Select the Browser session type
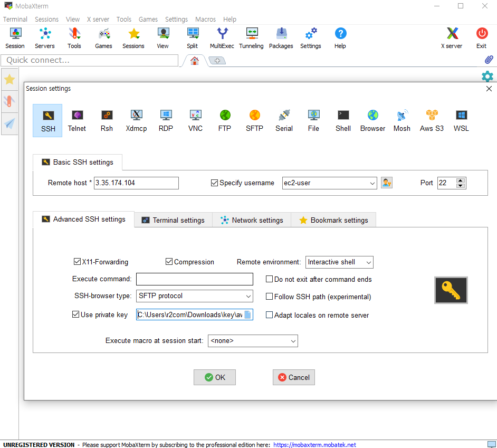497x448 pixels. pyautogui.click(x=372, y=121)
